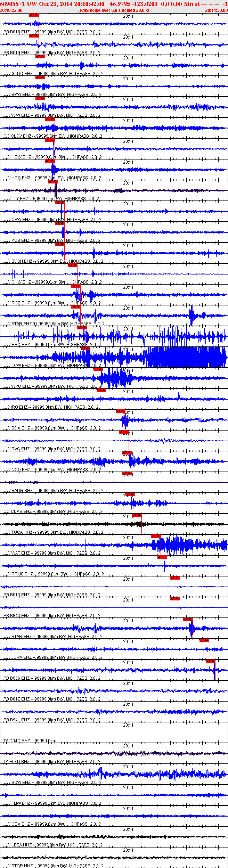Select the pick marker on UO IRO trace
The image size is (228, 868).
(x=101, y=390)
